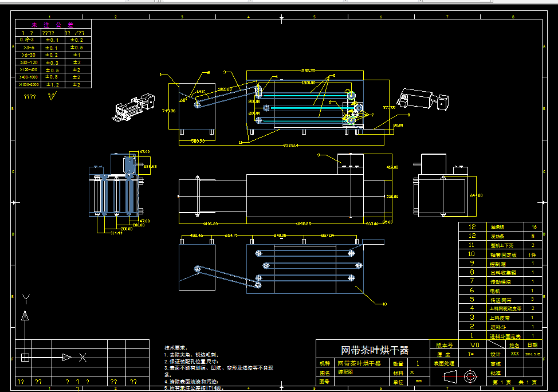Click the 1020.00 conveyor length dimension

tap(225, 89)
